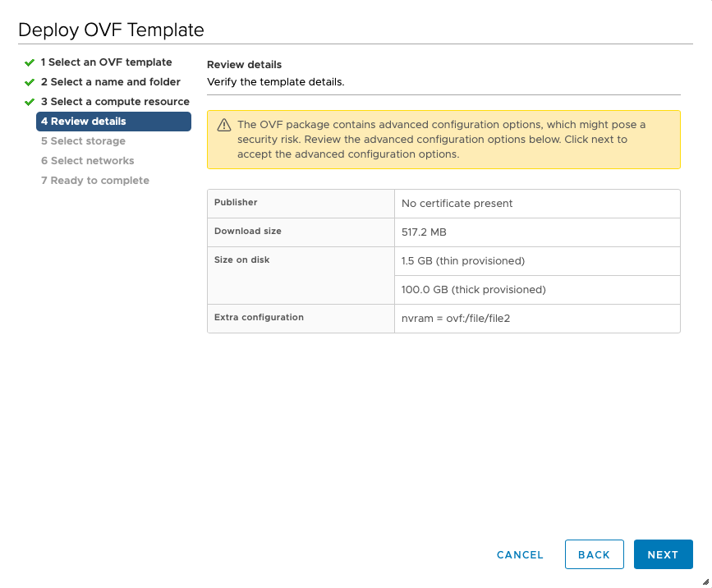Click the green checkmark beside Select an OVF template
Screen dimensions: 712x588
[x=30, y=62]
